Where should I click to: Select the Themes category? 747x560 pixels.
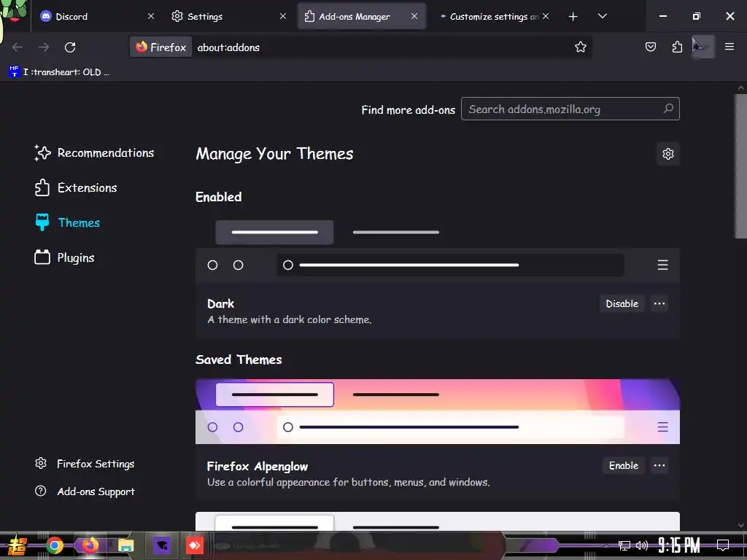click(x=67, y=222)
